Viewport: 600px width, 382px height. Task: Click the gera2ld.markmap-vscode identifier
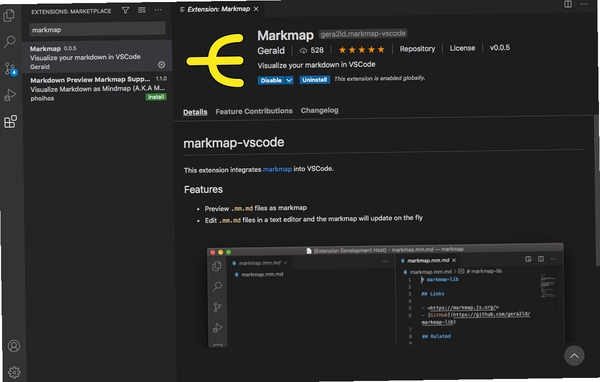tap(363, 34)
